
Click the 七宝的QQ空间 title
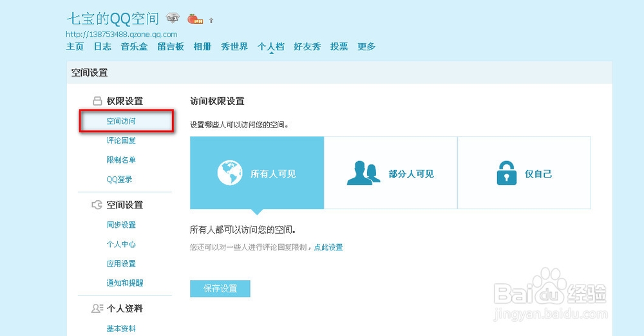113,19
